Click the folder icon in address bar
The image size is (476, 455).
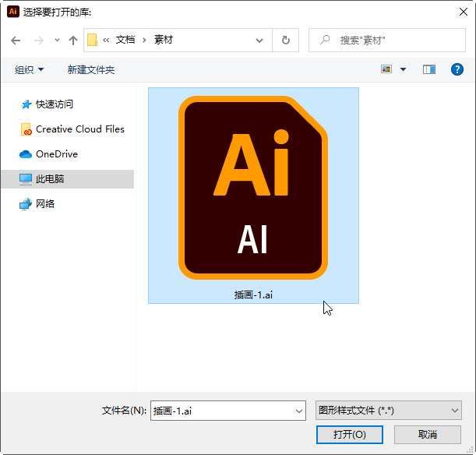pos(92,40)
